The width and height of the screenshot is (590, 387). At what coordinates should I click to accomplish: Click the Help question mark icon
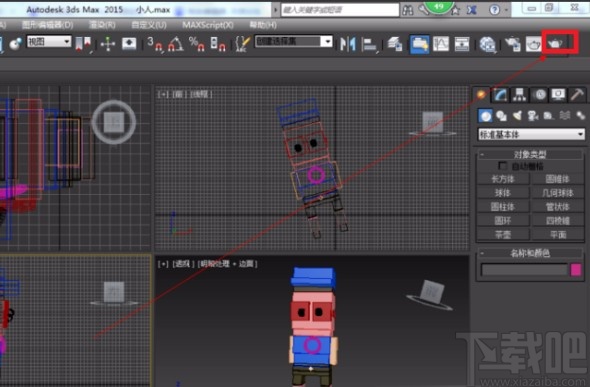494,10
